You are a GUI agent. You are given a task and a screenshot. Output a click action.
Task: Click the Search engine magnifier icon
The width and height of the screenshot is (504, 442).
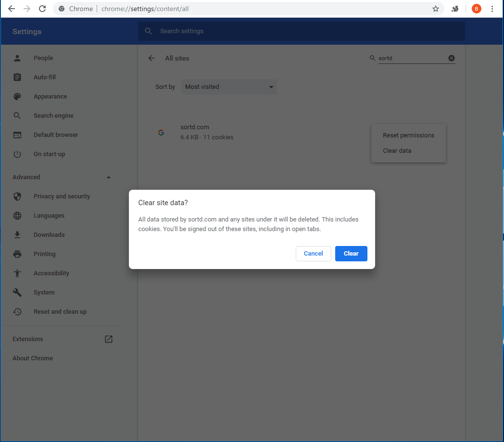pos(17,116)
